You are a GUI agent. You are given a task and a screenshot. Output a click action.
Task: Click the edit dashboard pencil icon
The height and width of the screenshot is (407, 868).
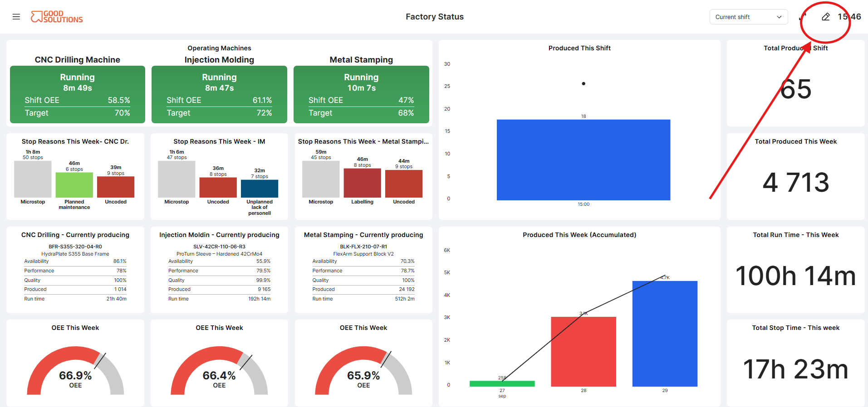[826, 17]
